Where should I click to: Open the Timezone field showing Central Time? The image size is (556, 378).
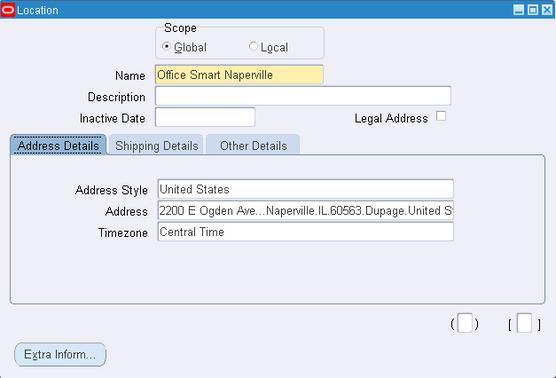(306, 232)
